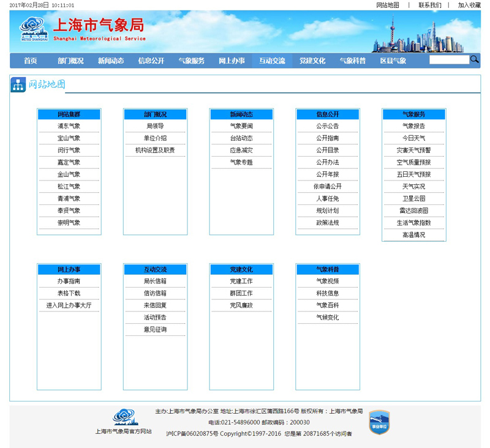Screen dimensions: 490x448
Task: Click the sitemap icon beside 网站地图 heading
Action: (x=18, y=84)
